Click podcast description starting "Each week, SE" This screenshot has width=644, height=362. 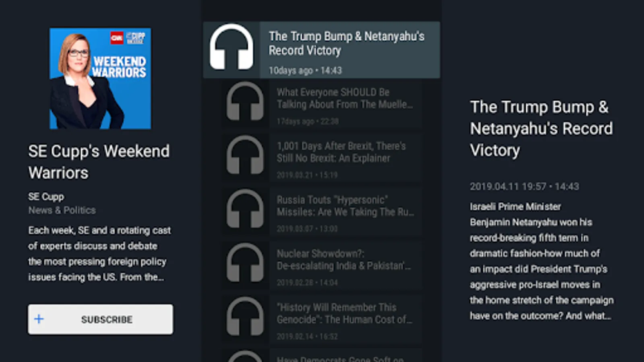click(100, 254)
